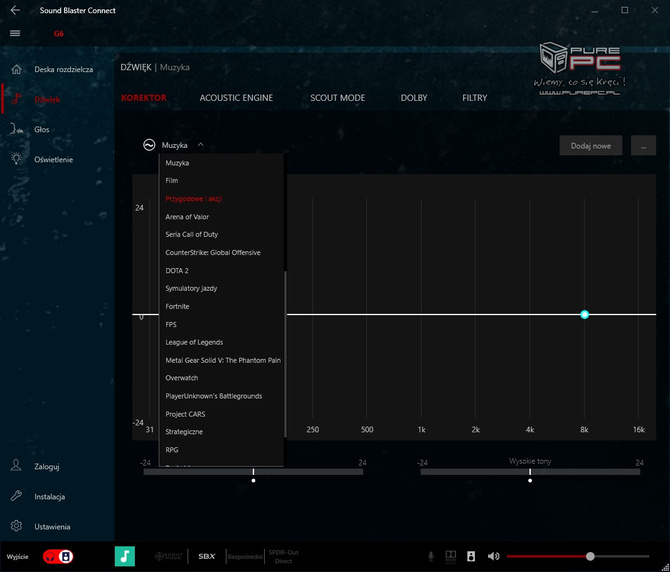
Task: Go back with the arrow icon
Action: [x=15, y=10]
